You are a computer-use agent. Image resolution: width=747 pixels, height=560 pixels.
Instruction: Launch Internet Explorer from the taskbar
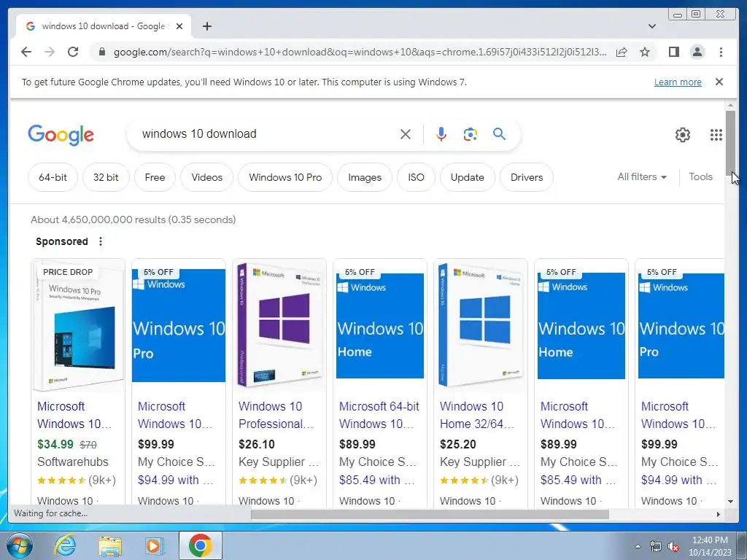click(64, 545)
